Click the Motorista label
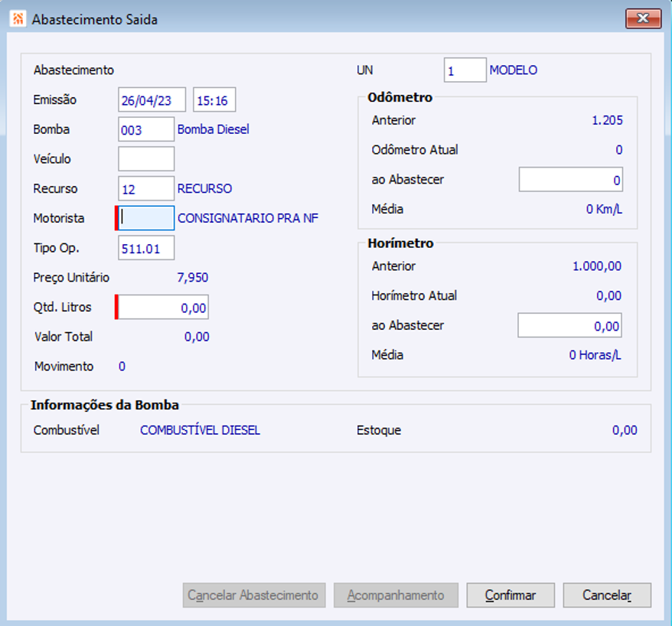The height and width of the screenshot is (626, 672). [x=59, y=218]
